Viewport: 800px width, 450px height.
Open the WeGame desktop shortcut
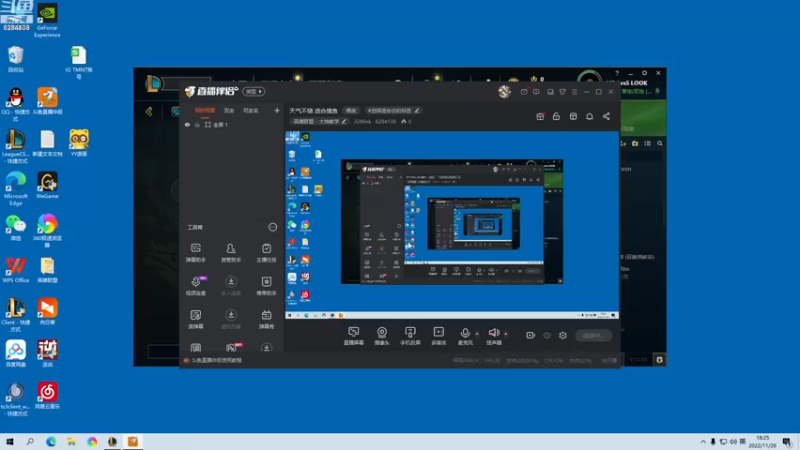(47, 185)
